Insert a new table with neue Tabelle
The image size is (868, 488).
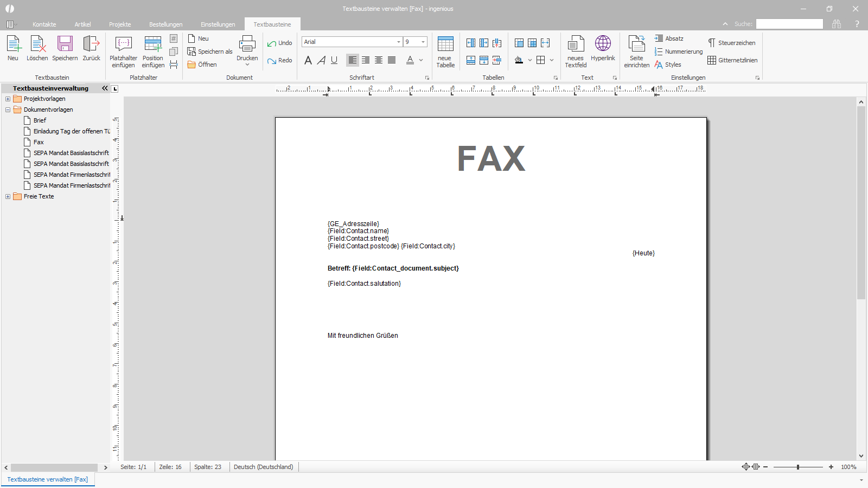tap(445, 52)
